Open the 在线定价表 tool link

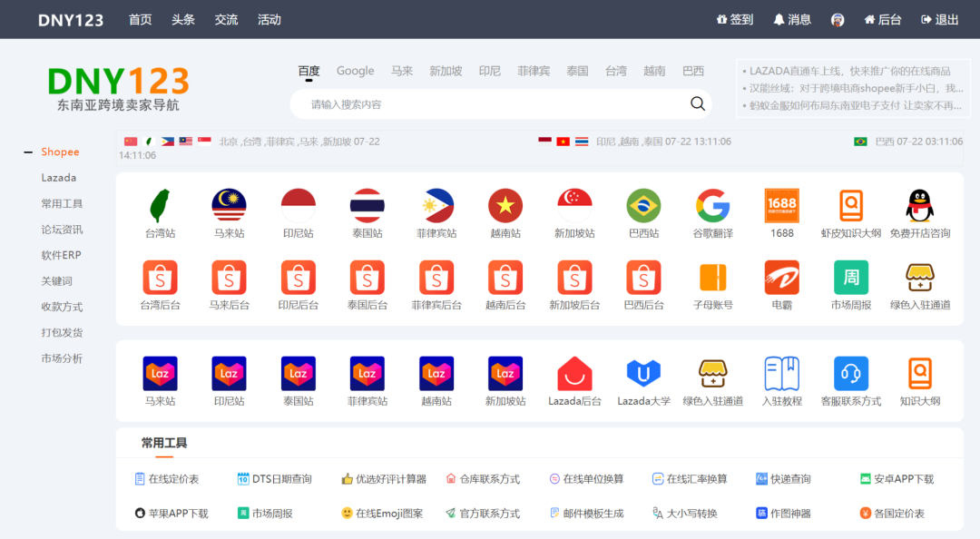[x=167, y=479]
